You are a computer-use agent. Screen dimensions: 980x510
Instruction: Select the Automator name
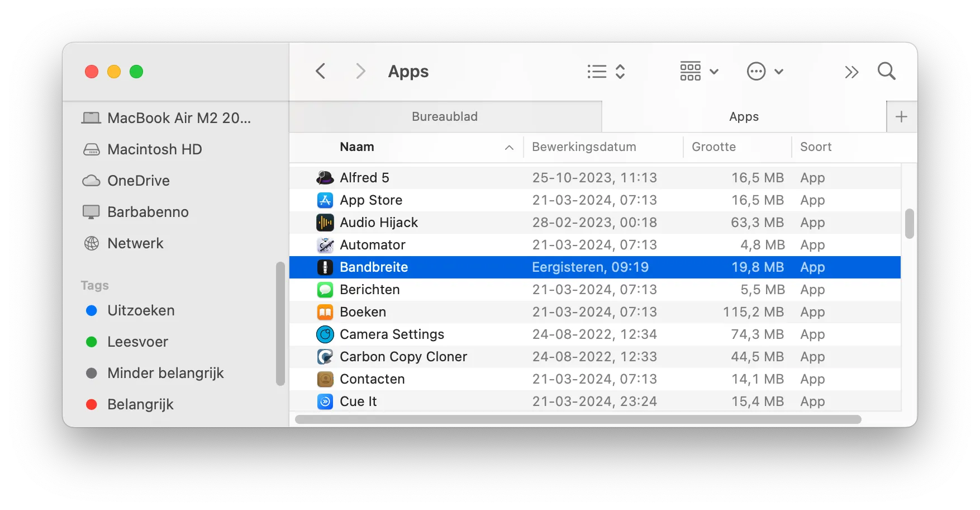pyautogui.click(x=373, y=245)
